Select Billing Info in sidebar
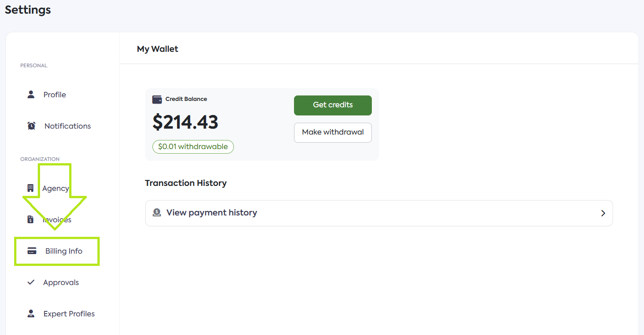Screen dimensions: 644x335 [64, 251]
